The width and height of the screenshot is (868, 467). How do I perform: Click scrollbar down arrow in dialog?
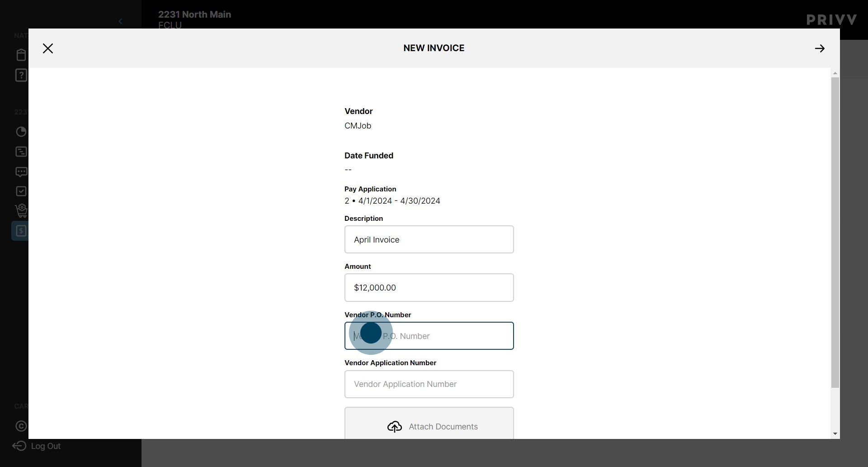[x=835, y=434]
